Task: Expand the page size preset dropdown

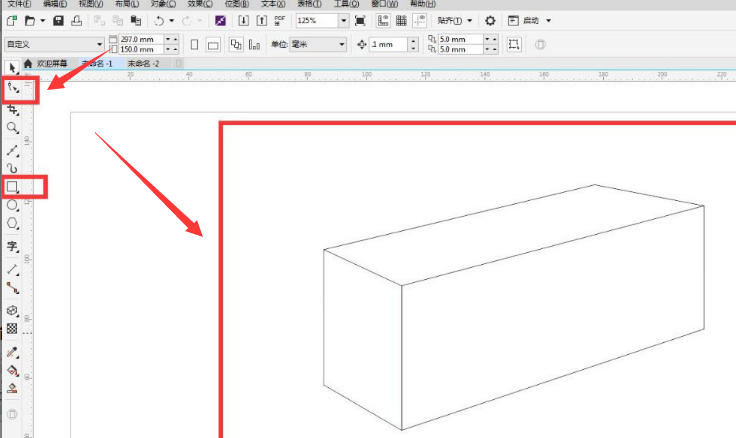Action: pos(100,44)
